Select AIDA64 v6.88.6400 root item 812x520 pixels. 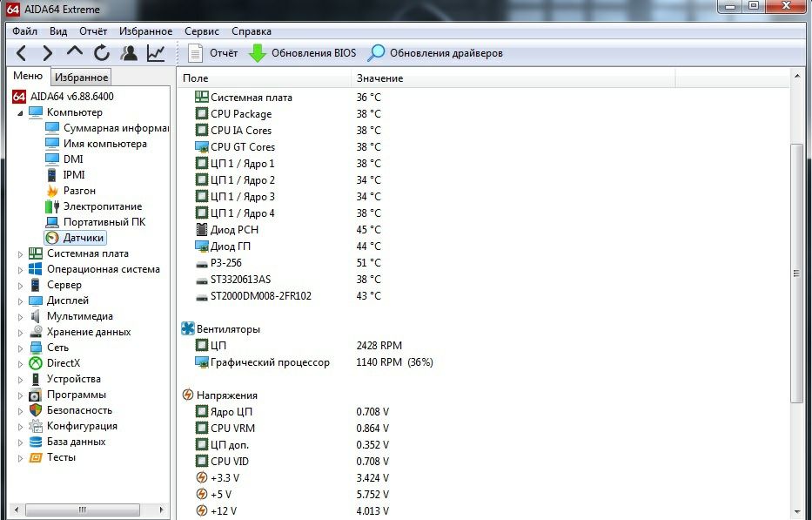pos(63,97)
